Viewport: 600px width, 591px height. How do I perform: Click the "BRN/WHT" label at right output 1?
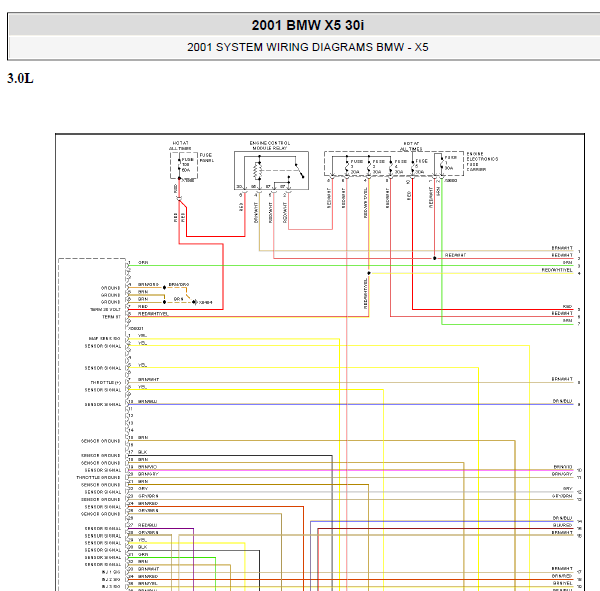click(x=562, y=248)
